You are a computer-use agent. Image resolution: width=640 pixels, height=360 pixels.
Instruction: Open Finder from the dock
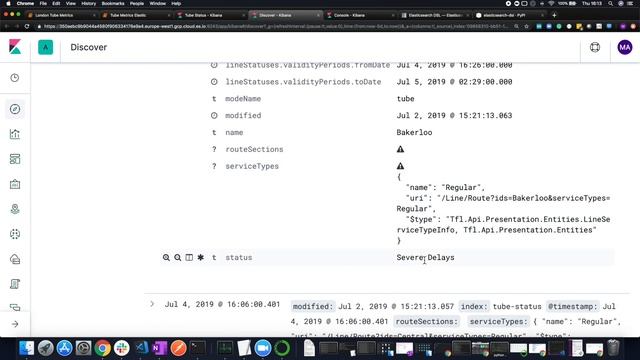coord(27,348)
